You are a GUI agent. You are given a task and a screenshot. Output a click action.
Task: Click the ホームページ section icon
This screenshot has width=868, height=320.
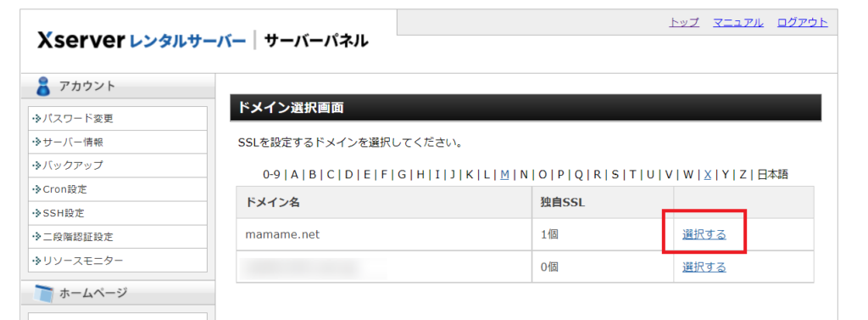tap(42, 293)
